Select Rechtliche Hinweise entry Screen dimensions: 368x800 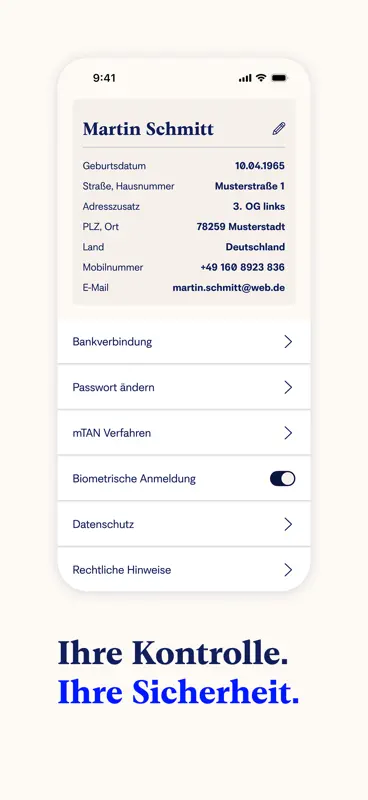(184, 569)
